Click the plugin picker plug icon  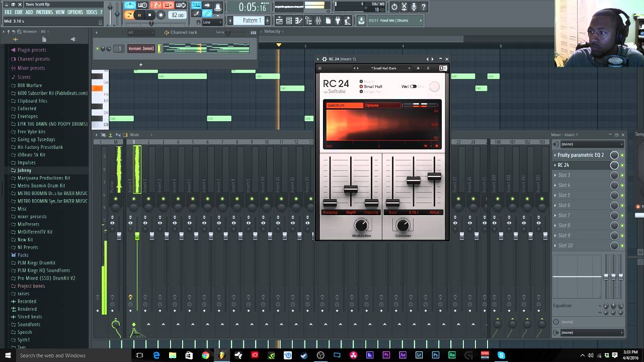coord(338,21)
